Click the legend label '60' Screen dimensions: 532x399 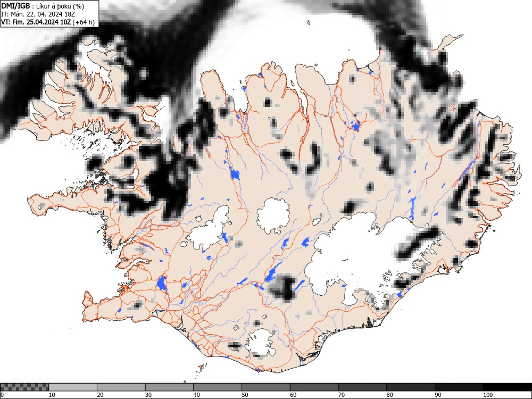pos(293,395)
